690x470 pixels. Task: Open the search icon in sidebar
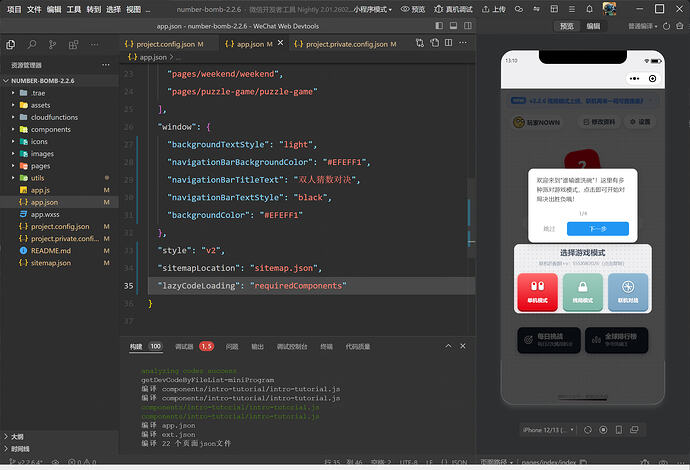pyautogui.click(x=32, y=45)
